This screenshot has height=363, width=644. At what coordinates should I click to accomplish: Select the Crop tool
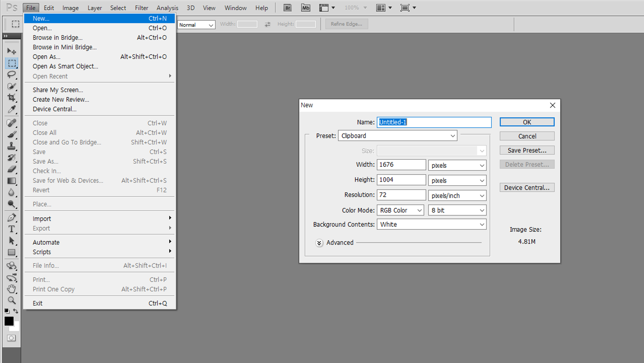pyautogui.click(x=12, y=98)
